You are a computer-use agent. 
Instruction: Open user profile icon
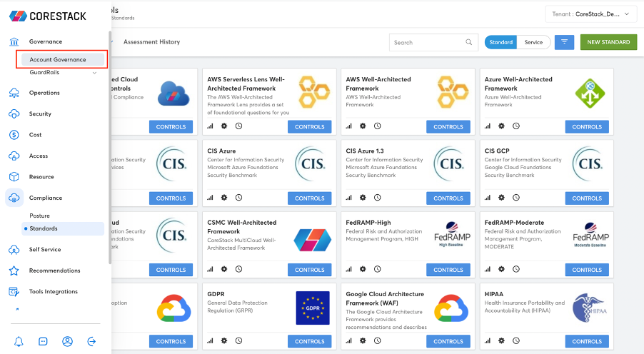67,341
